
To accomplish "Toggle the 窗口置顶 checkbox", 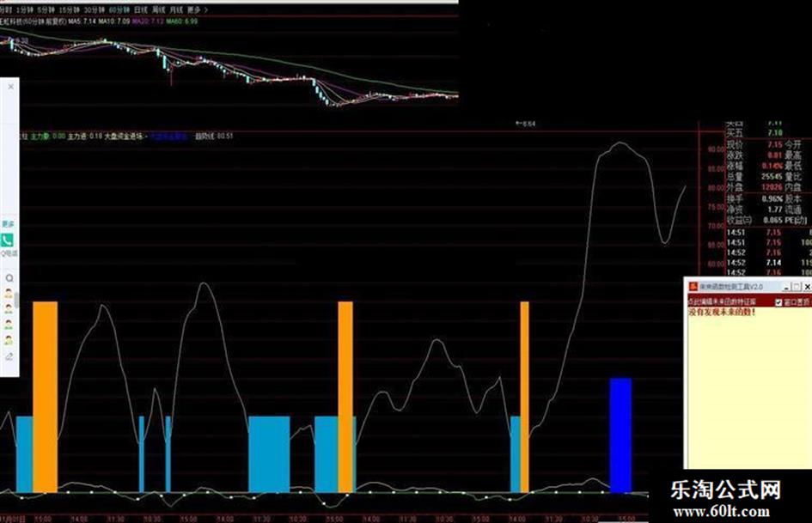I will [x=778, y=302].
